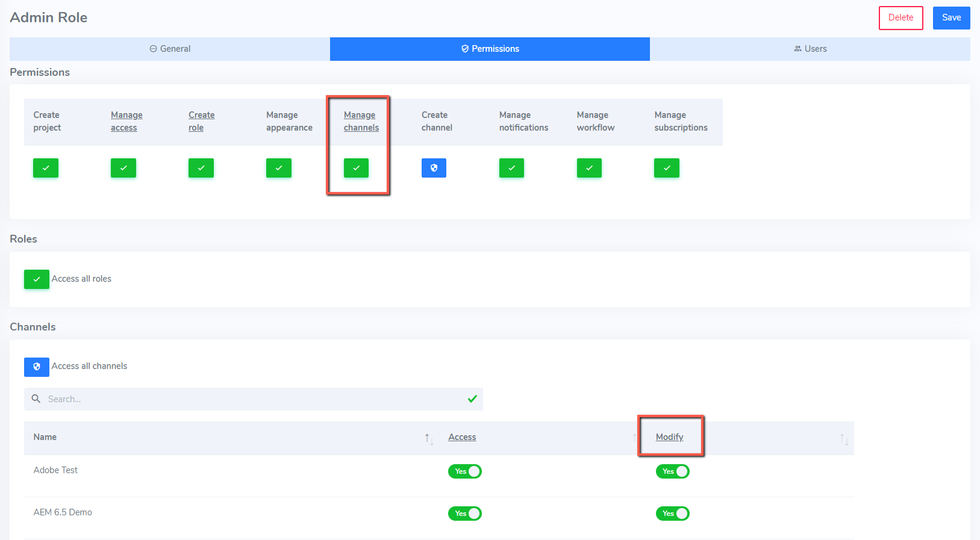Screen dimensions: 980x540
Task: Click the Admin Role page title
Action: pyautogui.click(x=49, y=17)
